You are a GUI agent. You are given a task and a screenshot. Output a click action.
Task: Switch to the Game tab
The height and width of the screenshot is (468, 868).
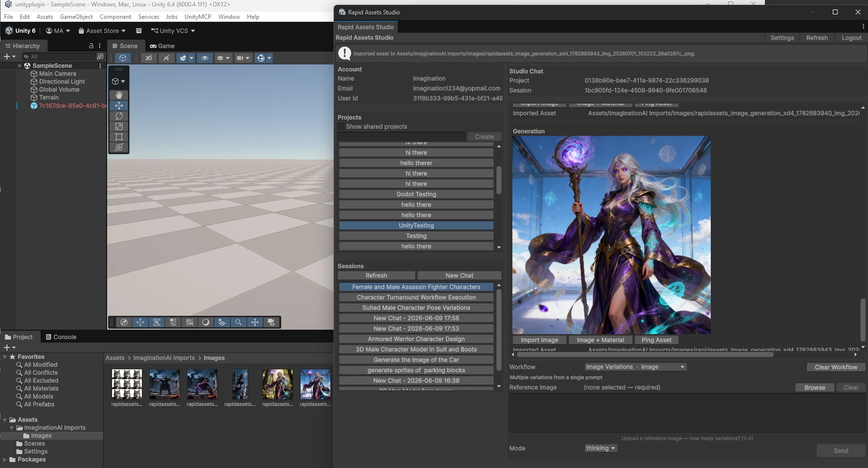pyautogui.click(x=163, y=46)
